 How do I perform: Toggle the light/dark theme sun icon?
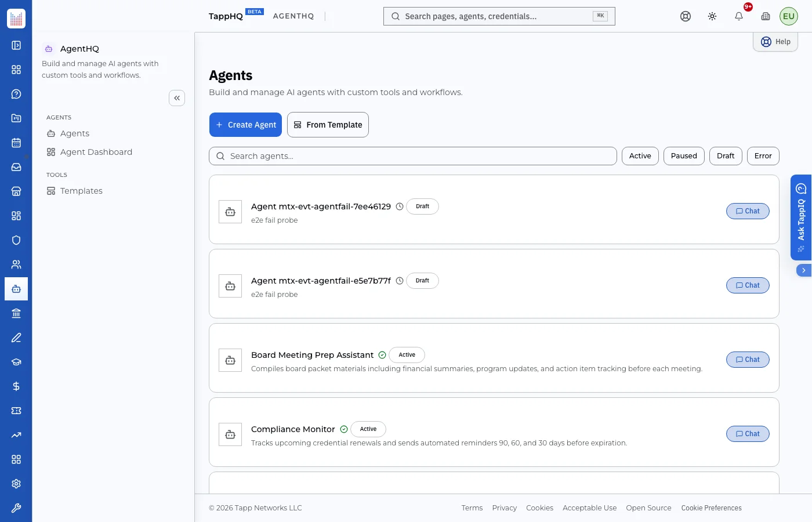[712, 16]
